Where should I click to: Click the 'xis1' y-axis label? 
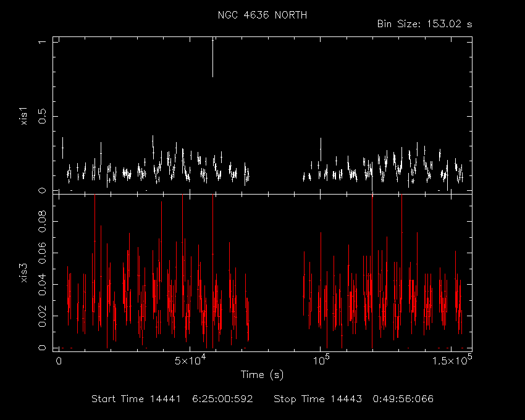24,116
